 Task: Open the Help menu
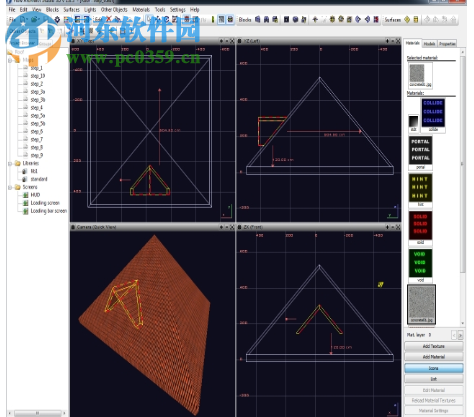coord(194,10)
